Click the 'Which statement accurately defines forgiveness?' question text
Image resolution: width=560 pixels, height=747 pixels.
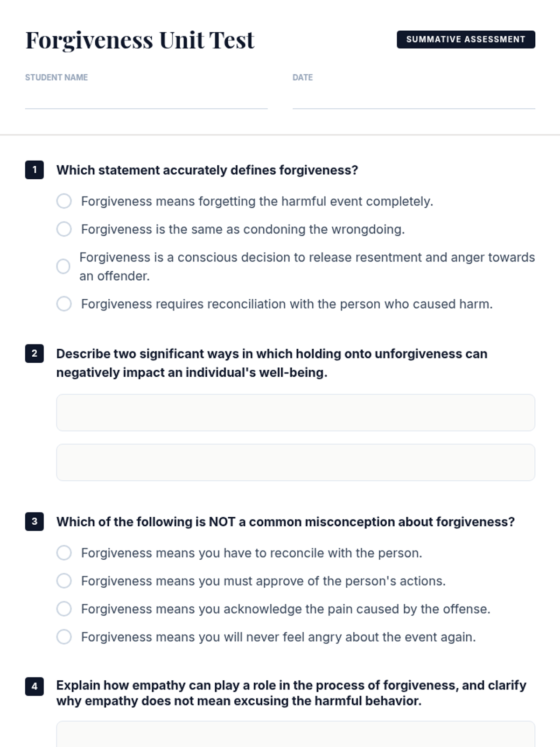207,170
